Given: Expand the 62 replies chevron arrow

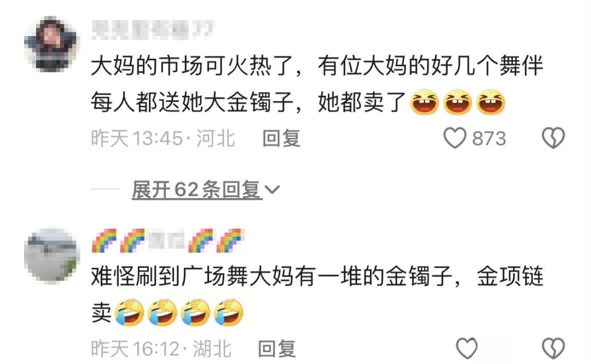Looking at the screenshot, I should (272, 189).
